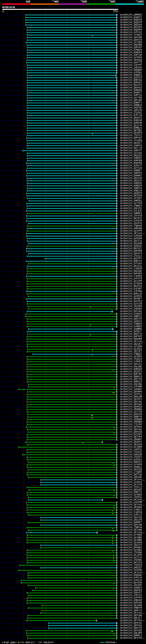Screen dimensions: 146x644
Task: Click hit label UniRef100_B9R9L1
Action: click(131, 635)
